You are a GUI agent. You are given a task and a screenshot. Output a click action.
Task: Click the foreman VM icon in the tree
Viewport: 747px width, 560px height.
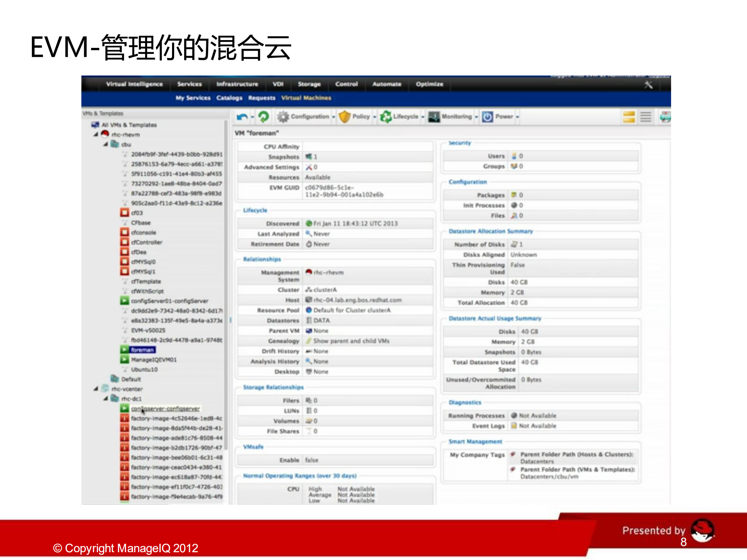pos(124,349)
